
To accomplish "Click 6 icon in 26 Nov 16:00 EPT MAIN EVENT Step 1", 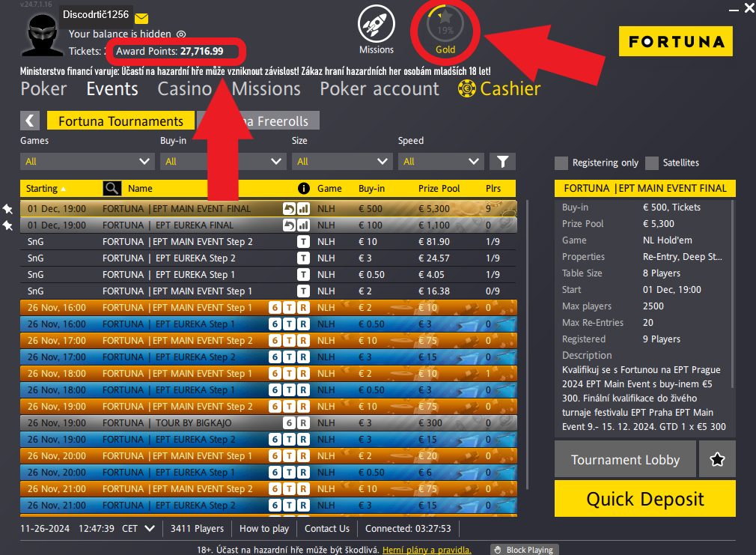I will (275, 308).
